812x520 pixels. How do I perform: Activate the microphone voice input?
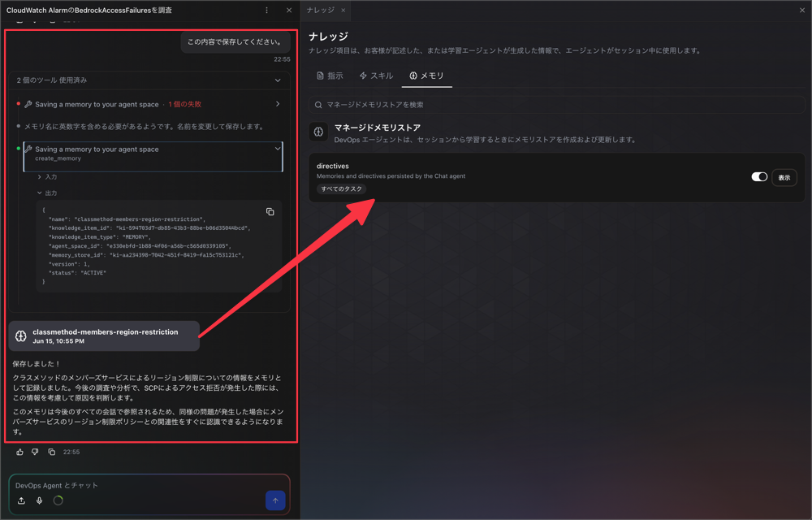pos(39,500)
